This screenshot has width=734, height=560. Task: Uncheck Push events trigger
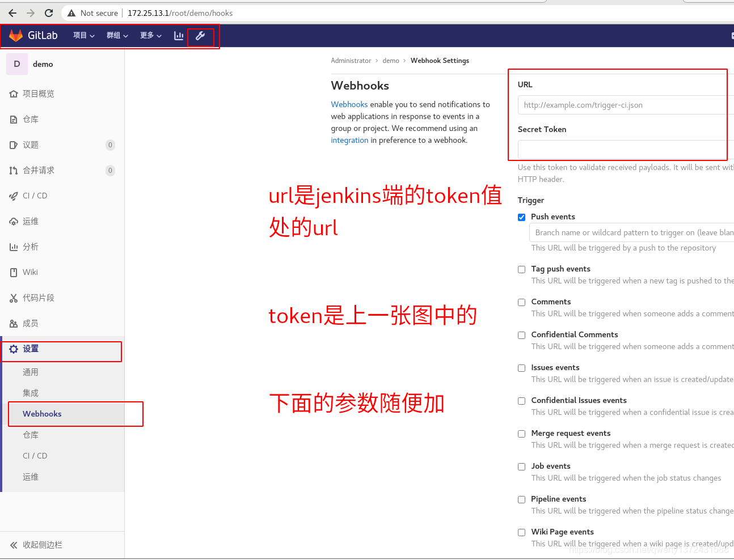coord(521,217)
